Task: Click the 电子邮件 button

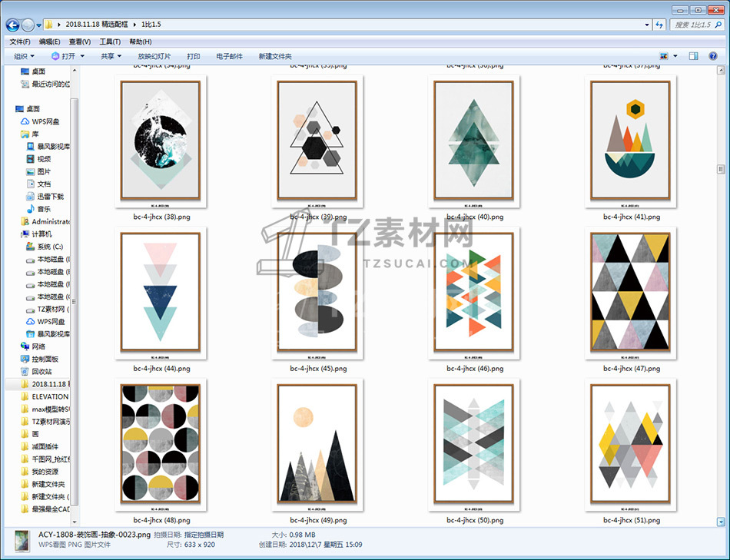Action: pos(229,56)
